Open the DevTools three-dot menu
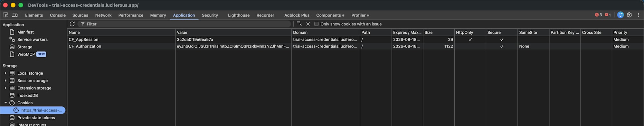 [639, 15]
